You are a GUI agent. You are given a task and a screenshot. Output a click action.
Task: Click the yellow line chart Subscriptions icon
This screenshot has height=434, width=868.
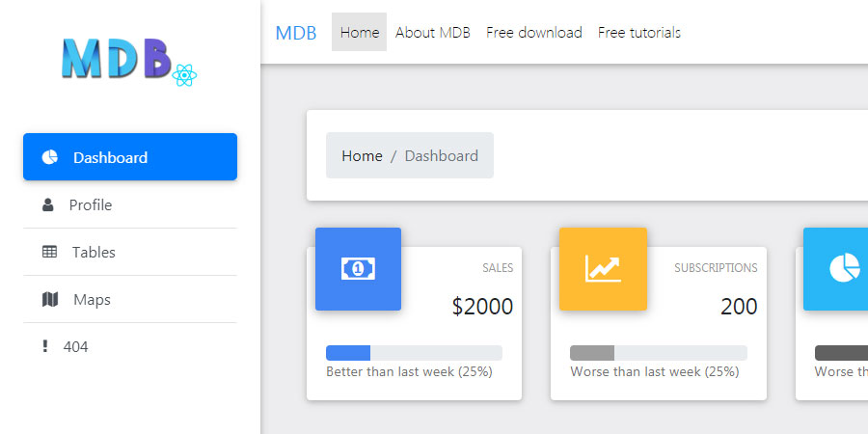click(x=603, y=269)
